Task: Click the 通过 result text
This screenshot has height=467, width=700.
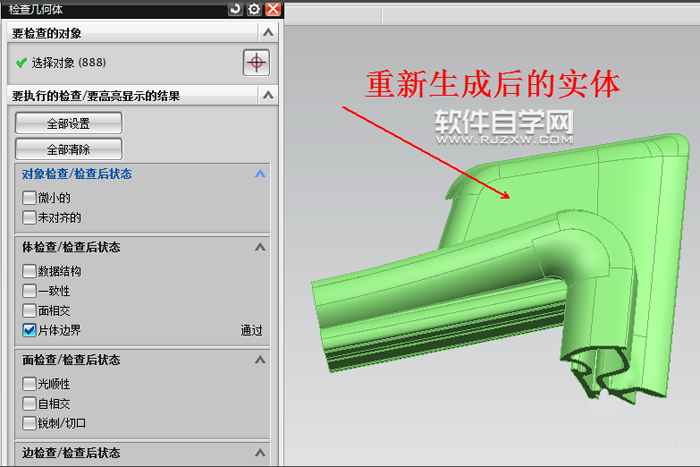Action: click(251, 330)
